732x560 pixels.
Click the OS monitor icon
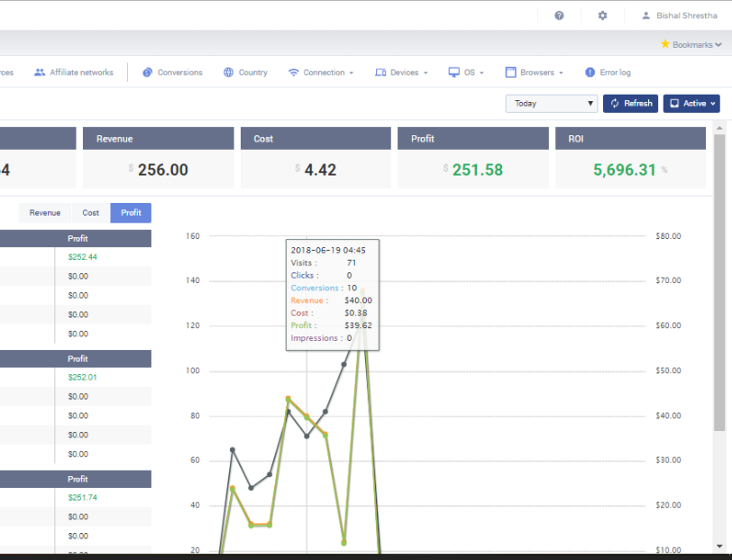[x=454, y=72]
